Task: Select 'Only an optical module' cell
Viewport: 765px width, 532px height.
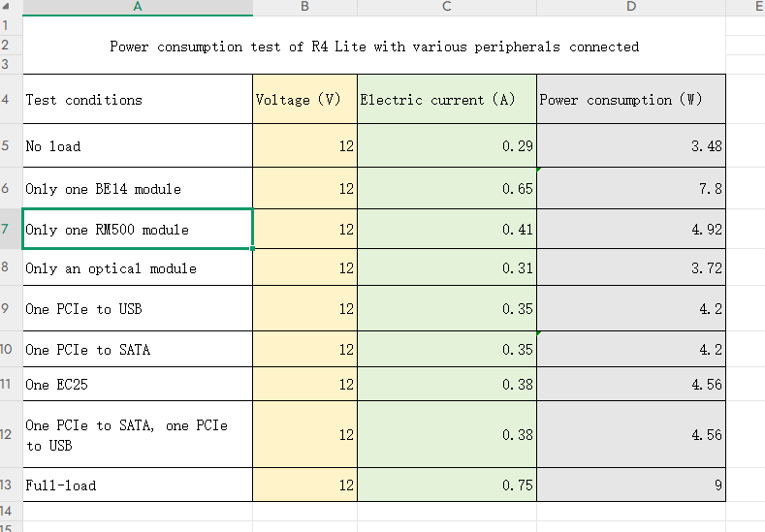Action: pos(138,267)
